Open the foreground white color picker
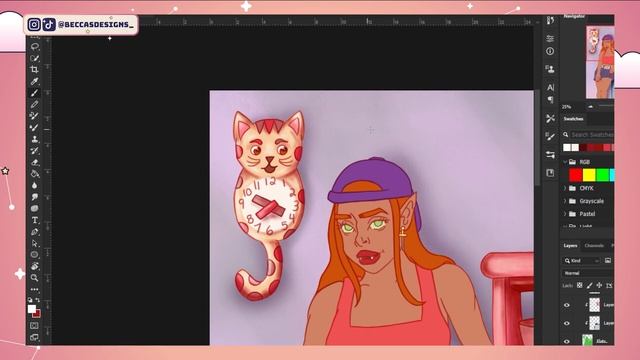 31,309
